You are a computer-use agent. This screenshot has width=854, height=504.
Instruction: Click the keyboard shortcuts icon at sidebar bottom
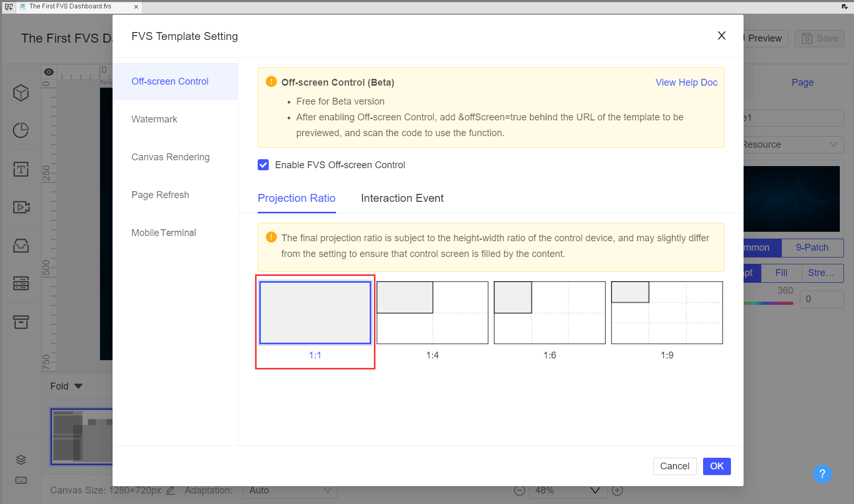(x=21, y=480)
